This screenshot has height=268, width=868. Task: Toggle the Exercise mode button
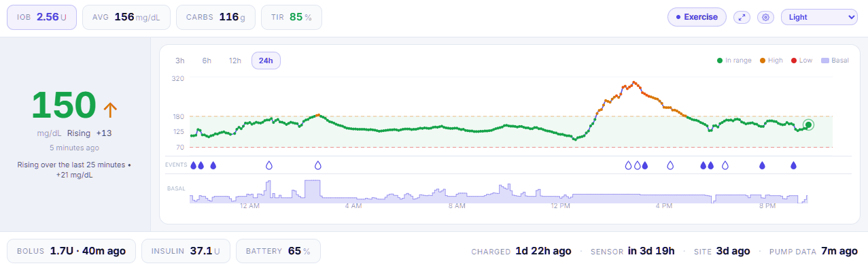click(x=697, y=17)
